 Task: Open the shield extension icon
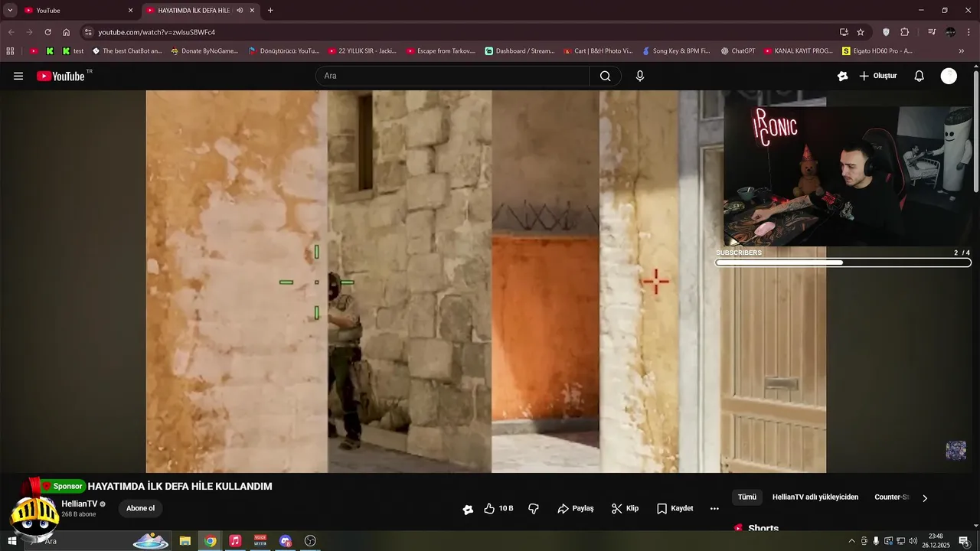coord(887,32)
